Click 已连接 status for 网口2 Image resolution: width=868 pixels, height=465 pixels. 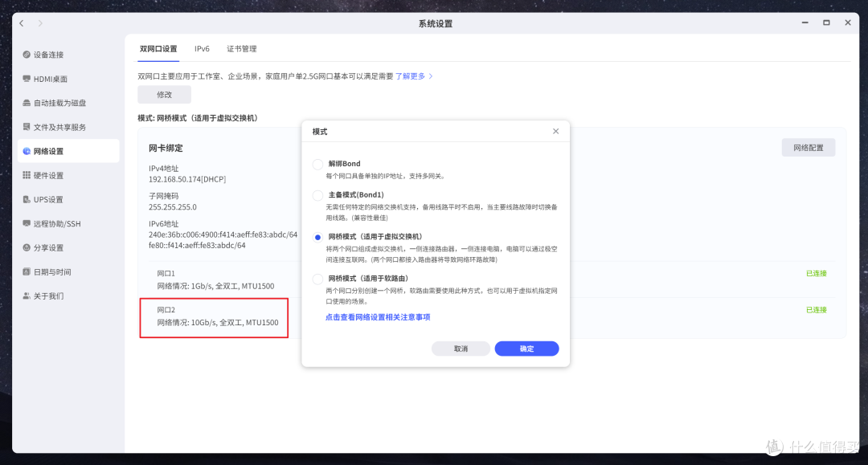pyautogui.click(x=817, y=310)
